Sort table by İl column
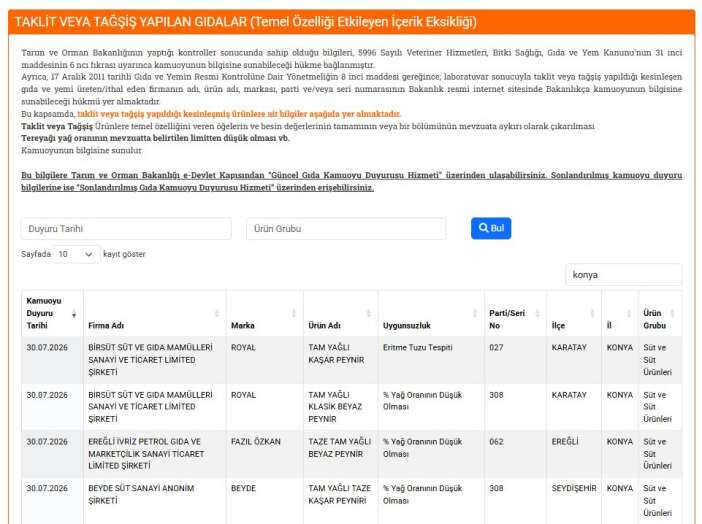The image size is (702, 524). click(x=620, y=314)
